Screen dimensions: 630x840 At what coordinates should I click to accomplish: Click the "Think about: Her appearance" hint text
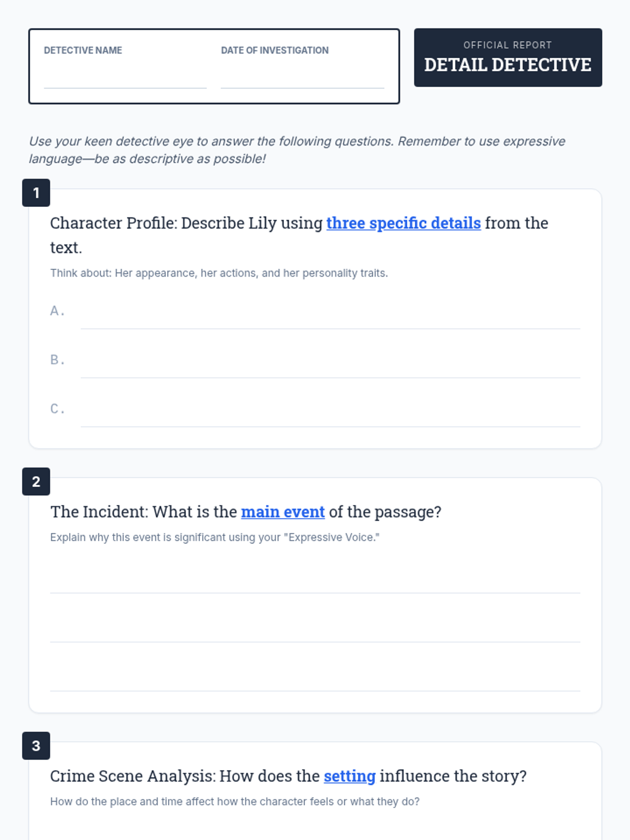[x=219, y=273]
